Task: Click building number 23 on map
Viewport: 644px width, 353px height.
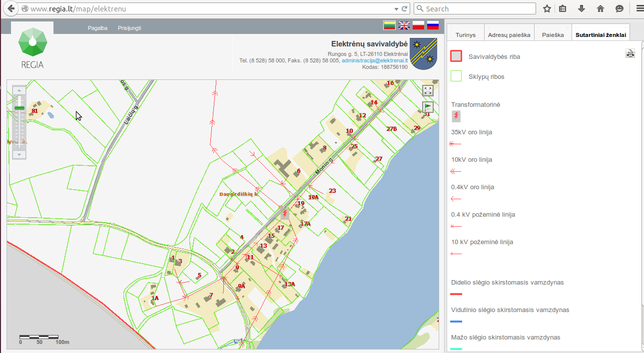Action: [332, 191]
